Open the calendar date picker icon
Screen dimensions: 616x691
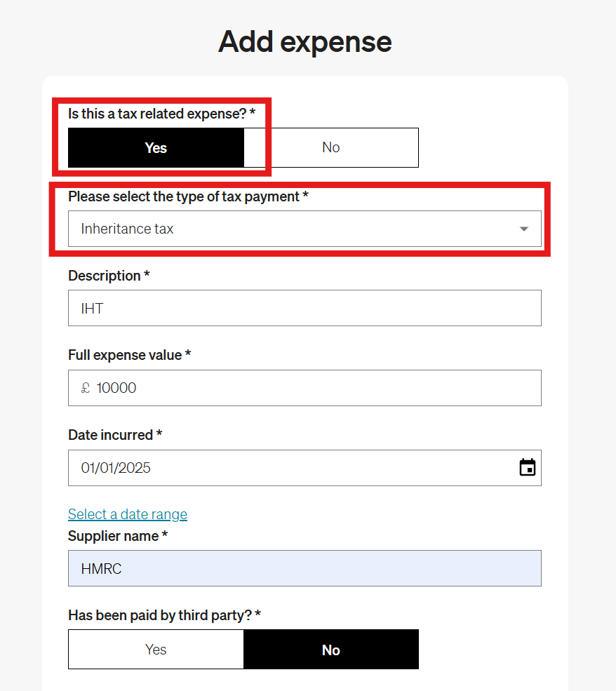coord(528,468)
